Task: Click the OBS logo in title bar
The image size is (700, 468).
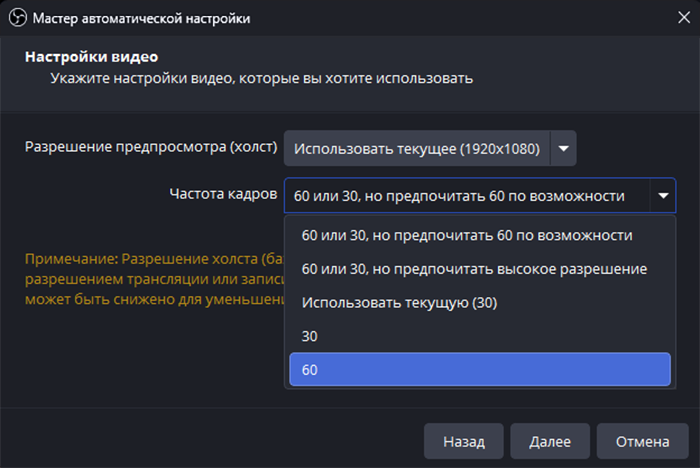Action: [x=18, y=18]
